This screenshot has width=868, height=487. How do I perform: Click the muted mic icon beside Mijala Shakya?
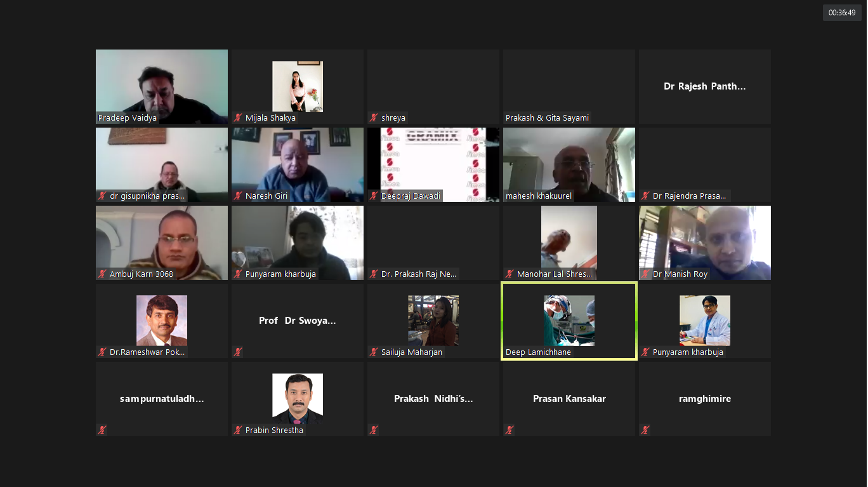[x=239, y=118]
